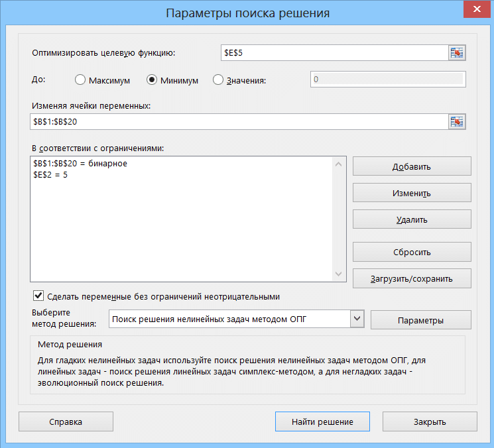494x448 pixels.
Task: Click variable cells field $B$1:$B$20
Action: (x=239, y=121)
